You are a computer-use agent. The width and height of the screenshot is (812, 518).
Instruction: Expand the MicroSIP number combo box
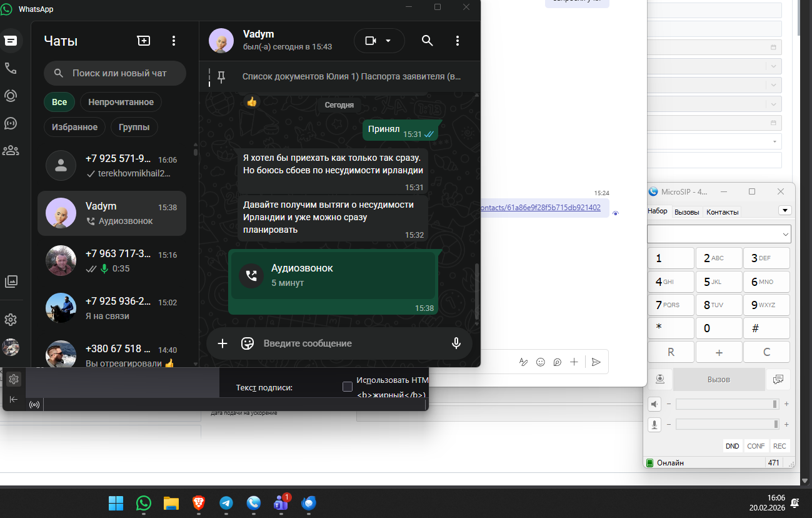786,235
